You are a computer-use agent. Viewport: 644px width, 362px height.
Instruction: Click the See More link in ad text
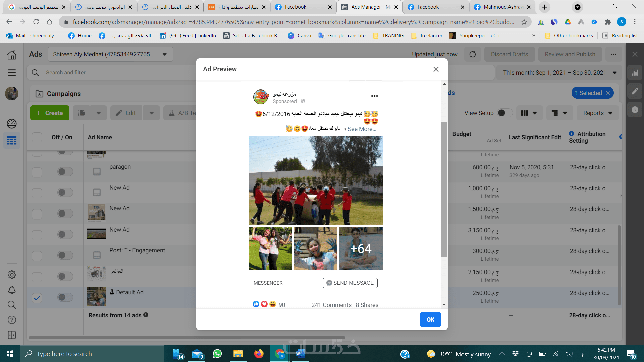click(362, 129)
